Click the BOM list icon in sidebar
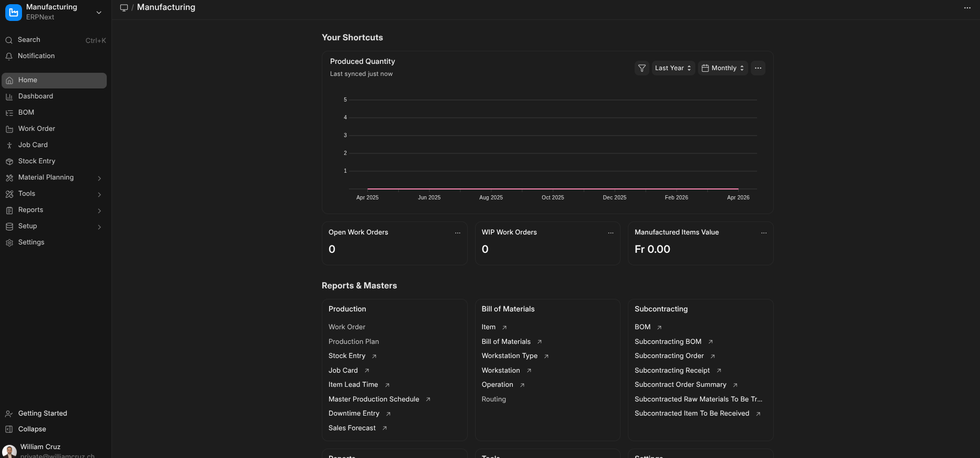This screenshot has width=980, height=458. (x=9, y=113)
